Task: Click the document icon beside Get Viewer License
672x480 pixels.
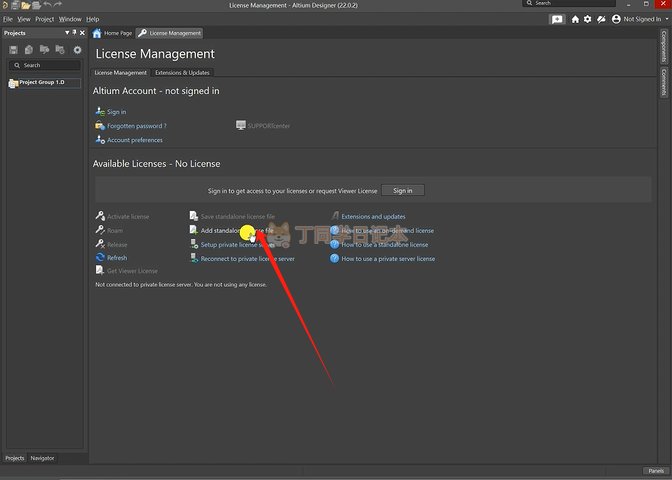Action: 99,270
